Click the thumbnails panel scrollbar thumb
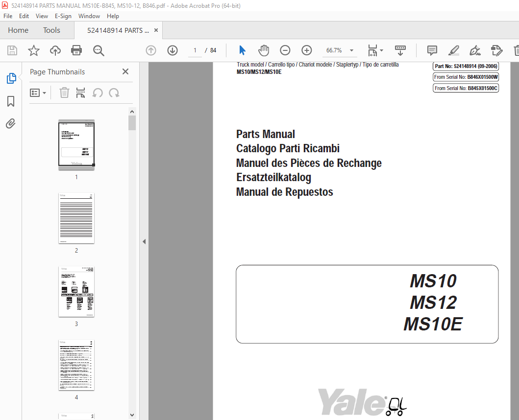The width and height of the screenshot is (519, 420). tap(132, 123)
